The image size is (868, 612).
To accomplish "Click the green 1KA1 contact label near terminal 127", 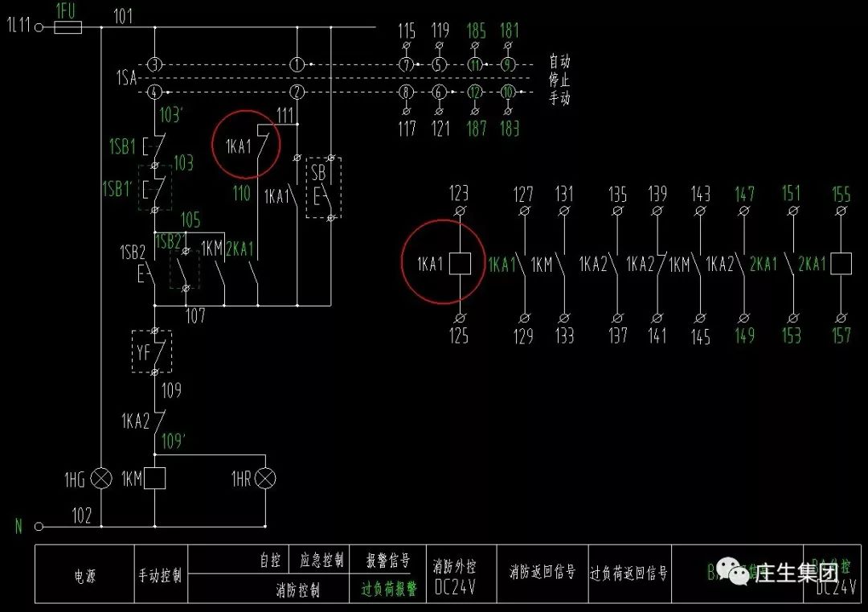I will click(x=502, y=265).
